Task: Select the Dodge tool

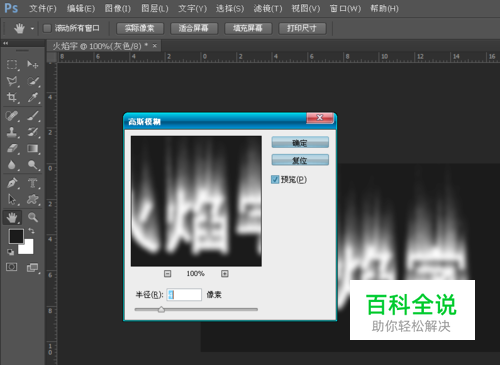Action: coord(33,165)
